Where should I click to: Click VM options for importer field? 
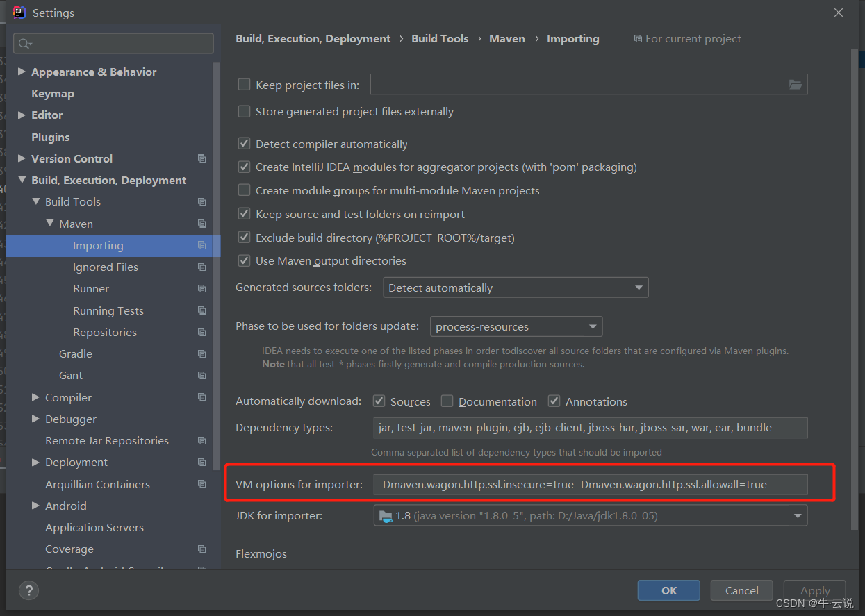pos(591,484)
